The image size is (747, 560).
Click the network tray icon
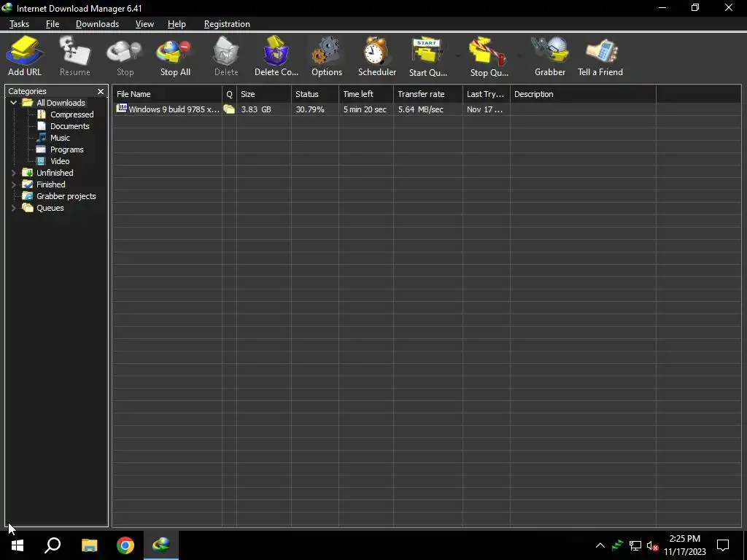[635, 545]
